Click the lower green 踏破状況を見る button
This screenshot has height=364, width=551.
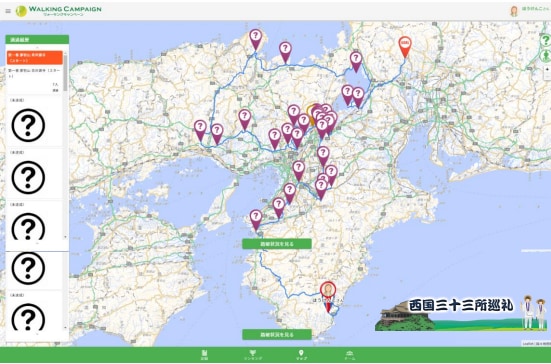277,334
